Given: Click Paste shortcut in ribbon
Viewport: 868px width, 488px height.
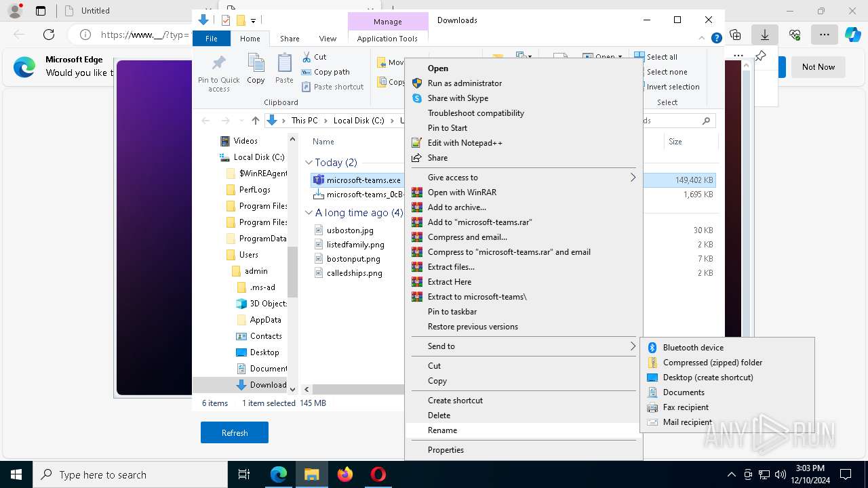Looking at the screenshot, I should (333, 87).
